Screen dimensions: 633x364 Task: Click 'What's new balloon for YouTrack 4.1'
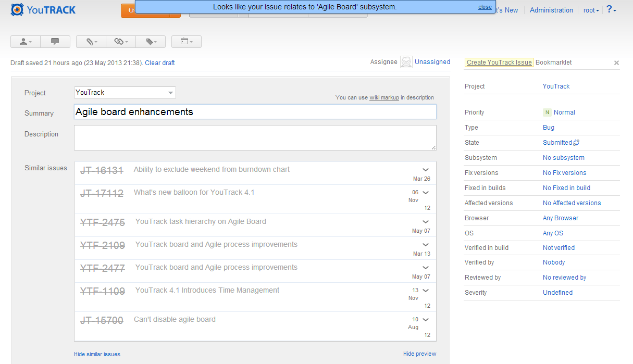pyautogui.click(x=194, y=192)
